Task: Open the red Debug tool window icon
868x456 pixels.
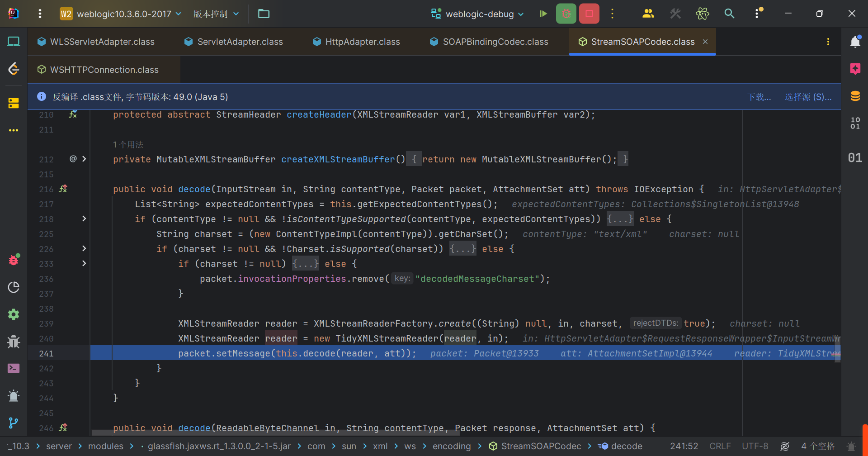Action: [14, 260]
